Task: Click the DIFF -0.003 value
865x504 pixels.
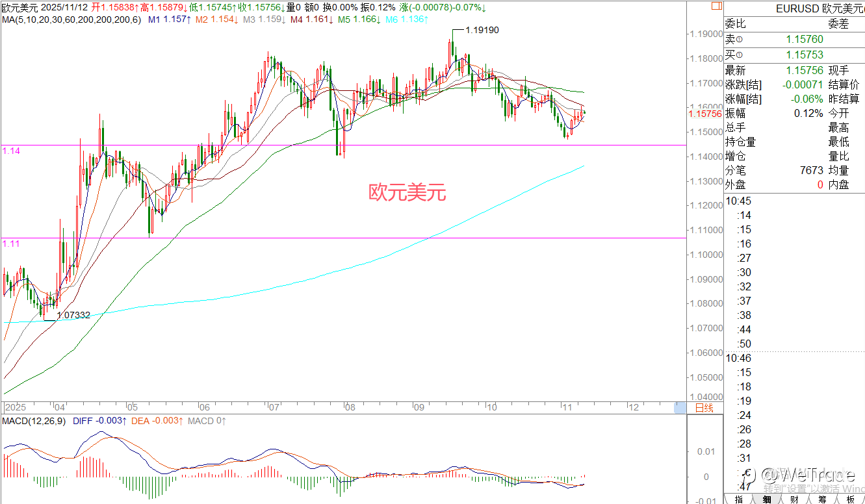Action: pyautogui.click(x=99, y=421)
